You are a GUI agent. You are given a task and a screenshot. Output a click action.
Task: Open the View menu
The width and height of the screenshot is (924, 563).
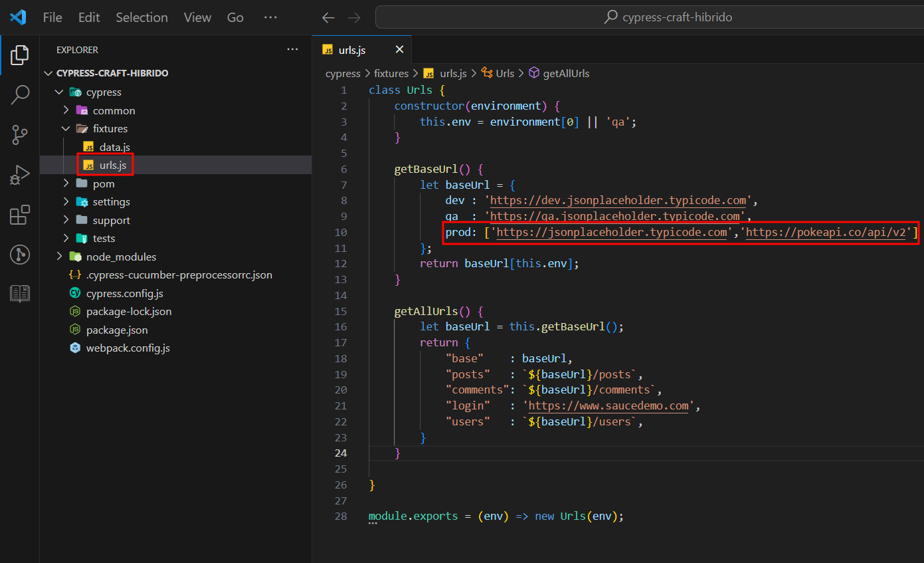point(197,18)
